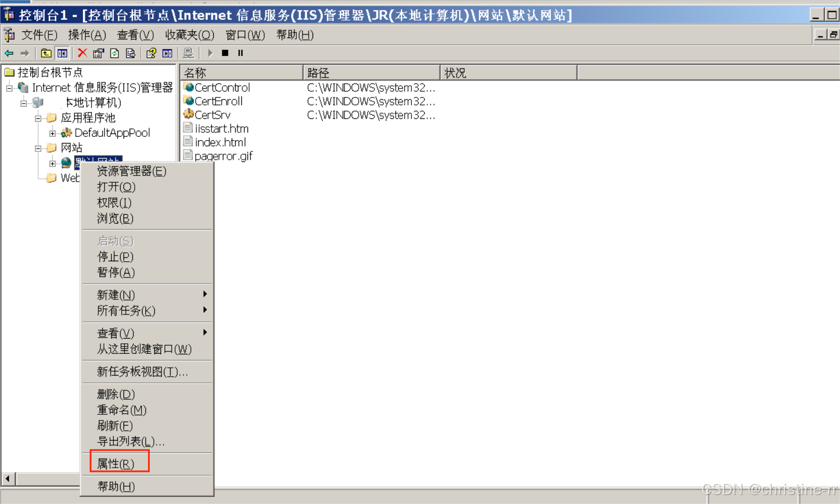840x504 pixels.
Task: Sort list by 路径 column header
Action: [371, 73]
